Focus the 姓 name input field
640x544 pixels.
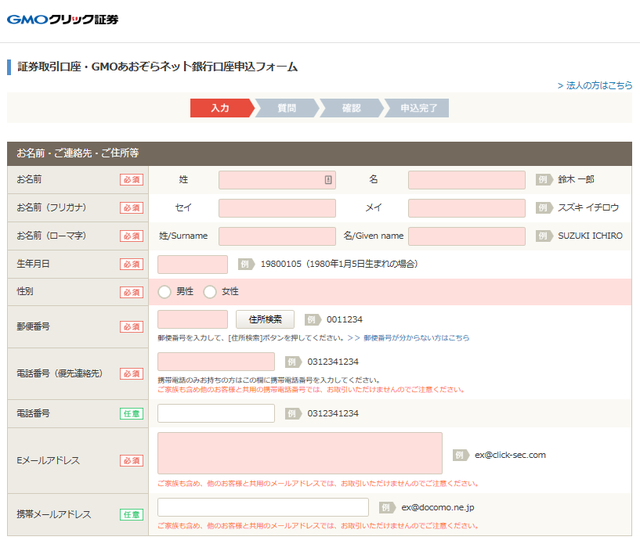(277, 180)
